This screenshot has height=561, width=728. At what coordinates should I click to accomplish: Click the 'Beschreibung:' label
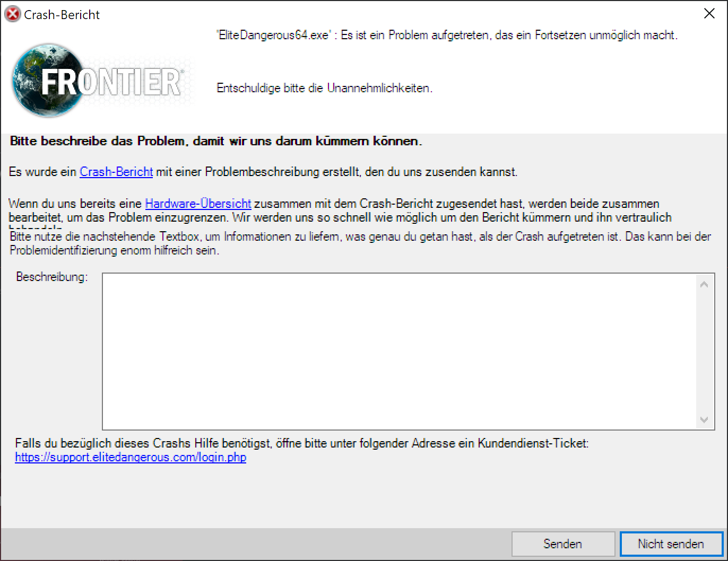51,277
